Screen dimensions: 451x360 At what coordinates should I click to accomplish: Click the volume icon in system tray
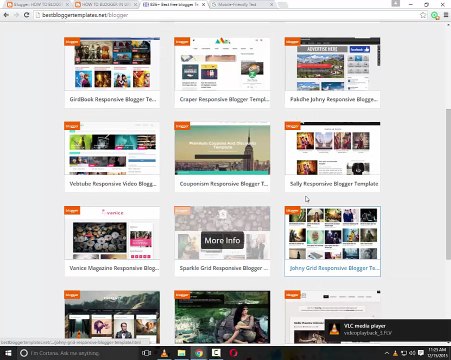click(412, 353)
